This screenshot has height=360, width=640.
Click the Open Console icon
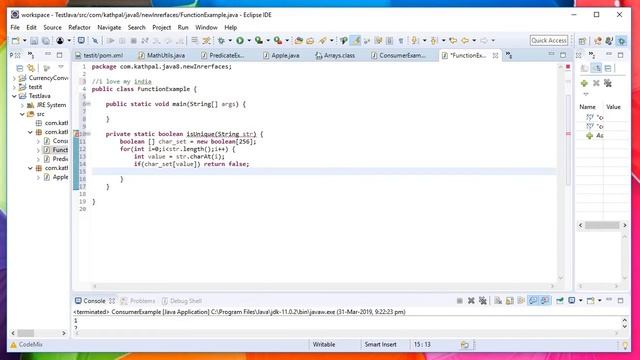coord(591,301)
